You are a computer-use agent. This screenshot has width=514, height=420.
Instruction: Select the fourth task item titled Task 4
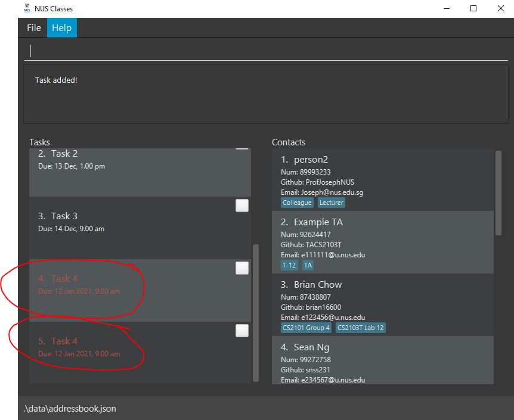click(140, 290)
